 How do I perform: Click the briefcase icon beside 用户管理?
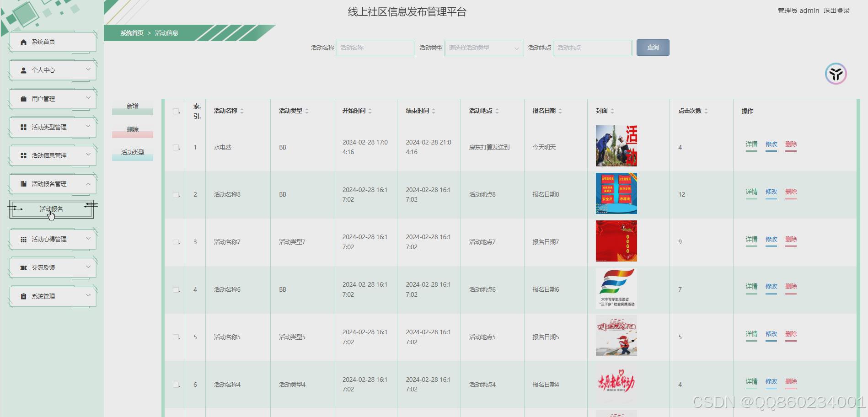(23, 99)
